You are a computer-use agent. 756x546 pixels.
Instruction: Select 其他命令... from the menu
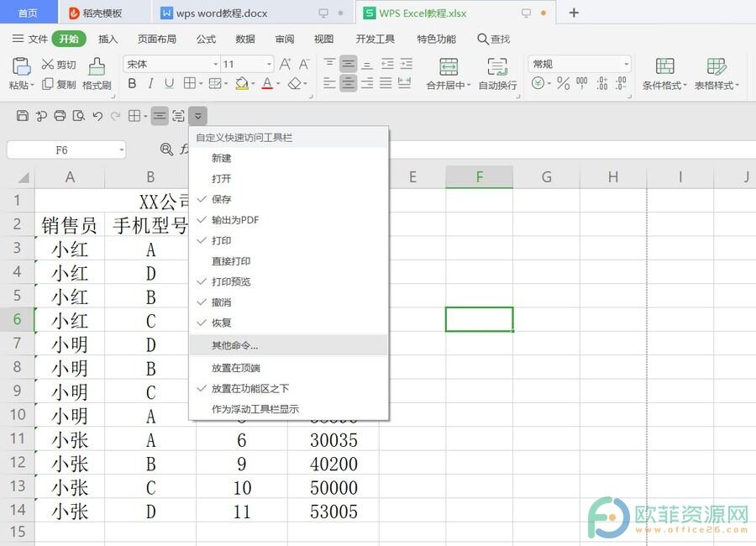(234, 345)
